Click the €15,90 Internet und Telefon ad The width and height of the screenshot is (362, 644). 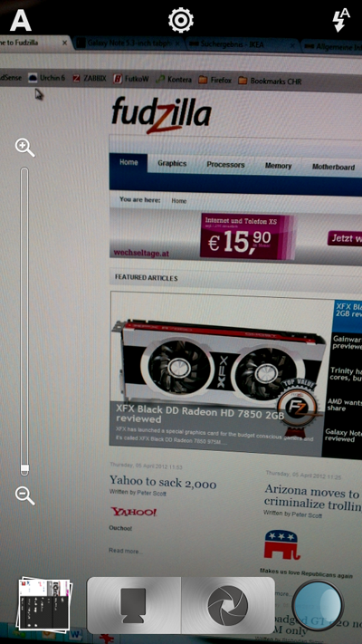pos(247,236)
